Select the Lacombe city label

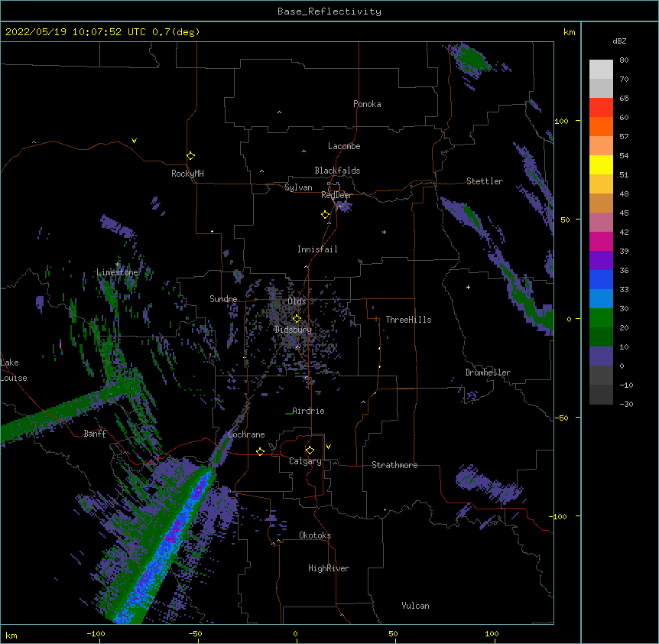344,146
